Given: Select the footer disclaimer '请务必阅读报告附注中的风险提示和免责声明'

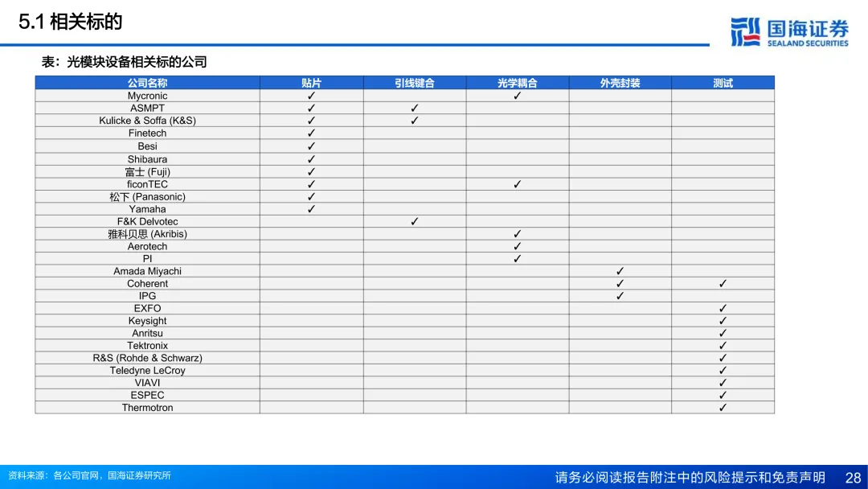Looking at the screenshot, I should [690, 478].
